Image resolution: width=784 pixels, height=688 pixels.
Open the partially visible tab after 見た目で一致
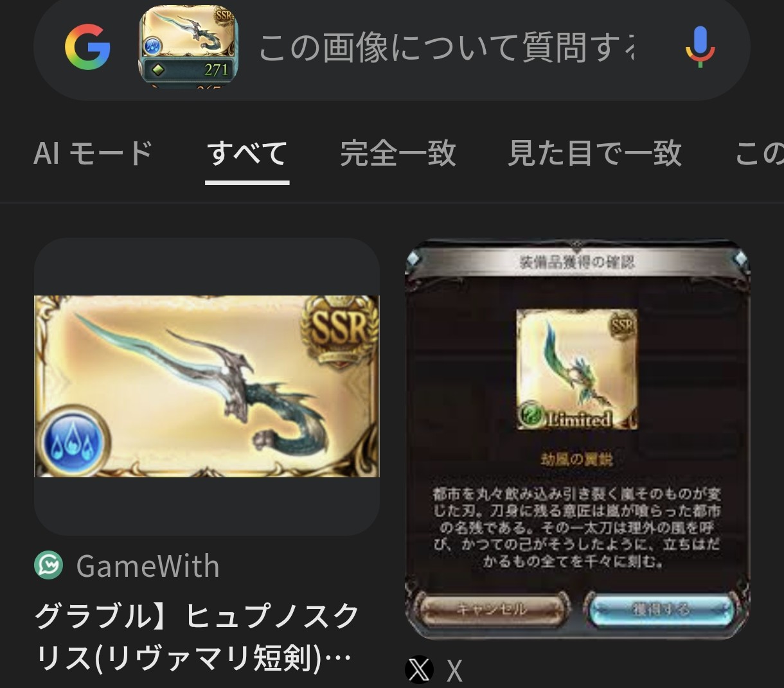pyautogui.click(x=760, y=153)
